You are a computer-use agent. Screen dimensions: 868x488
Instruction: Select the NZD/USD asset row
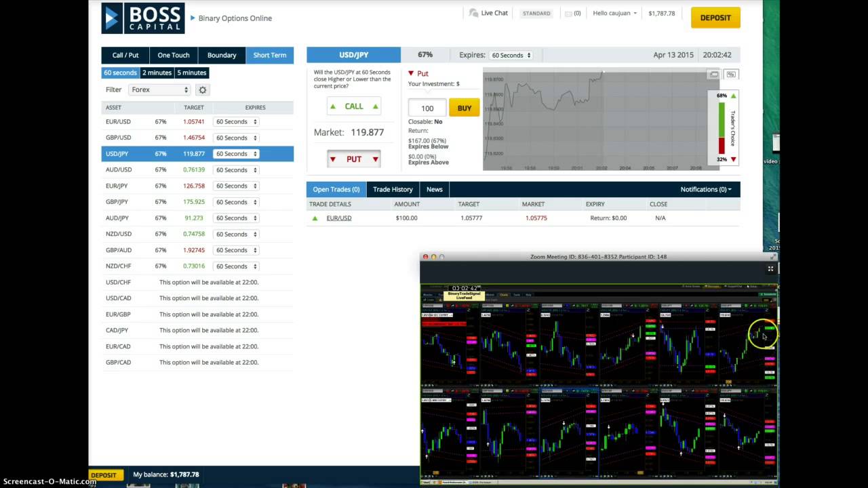(197, 234)
